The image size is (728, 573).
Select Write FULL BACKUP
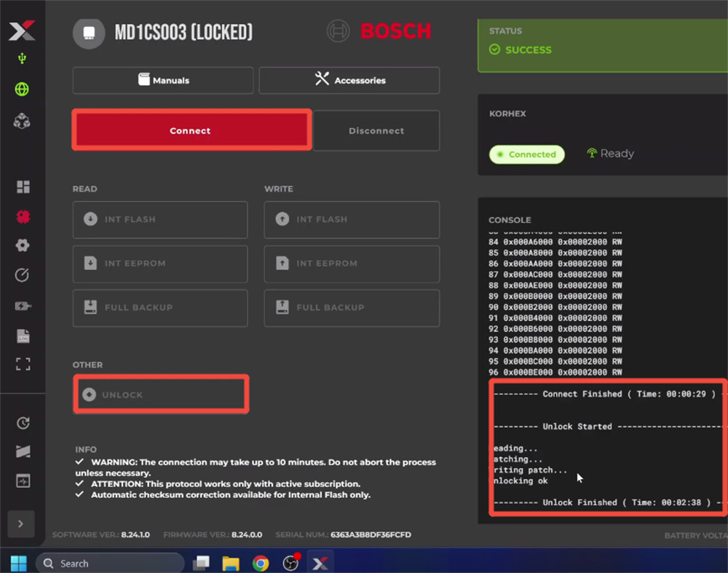pyautogui.click(x=352, y=308)
